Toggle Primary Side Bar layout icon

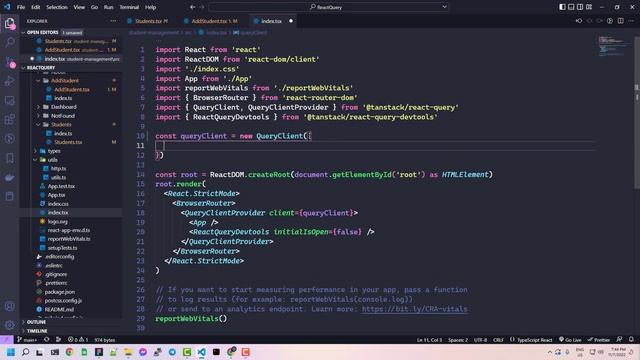(x=562, y=7)
